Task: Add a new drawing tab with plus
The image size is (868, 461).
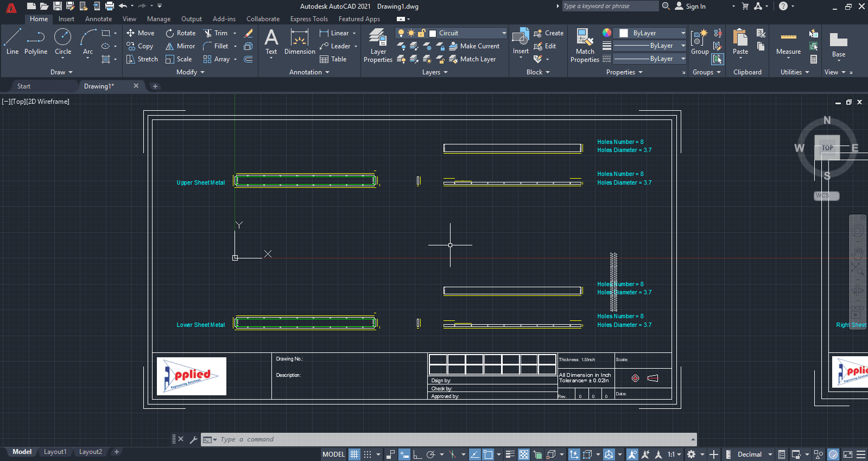Action: 155,86
